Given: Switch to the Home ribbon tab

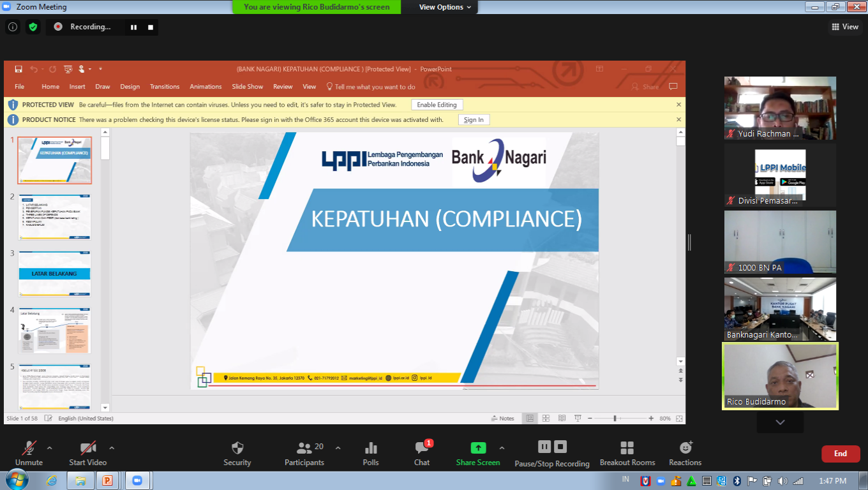Looking at the screenshot, I should click(50, 87).
